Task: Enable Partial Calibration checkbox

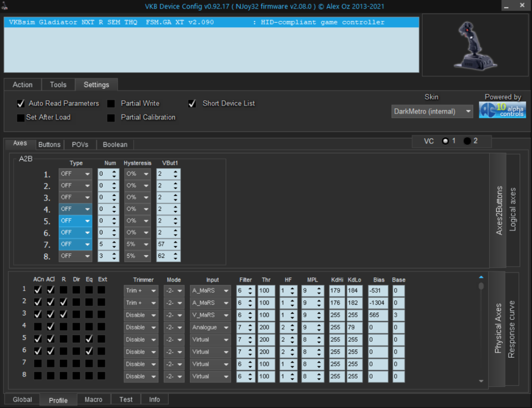Action: 111,117
